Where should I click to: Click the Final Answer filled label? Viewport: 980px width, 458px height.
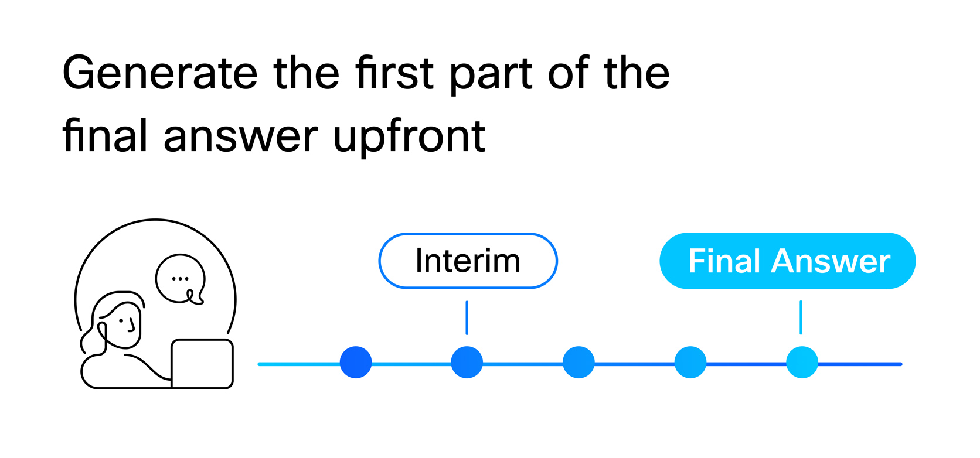[x=788, y=261]
